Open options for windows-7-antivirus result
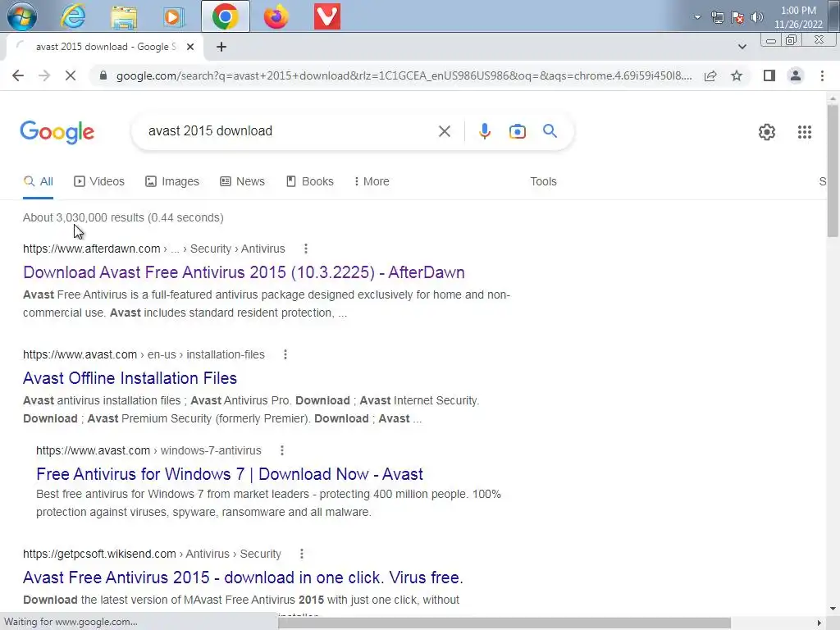This screenshot has width=840, height=630. coord(282,450)
